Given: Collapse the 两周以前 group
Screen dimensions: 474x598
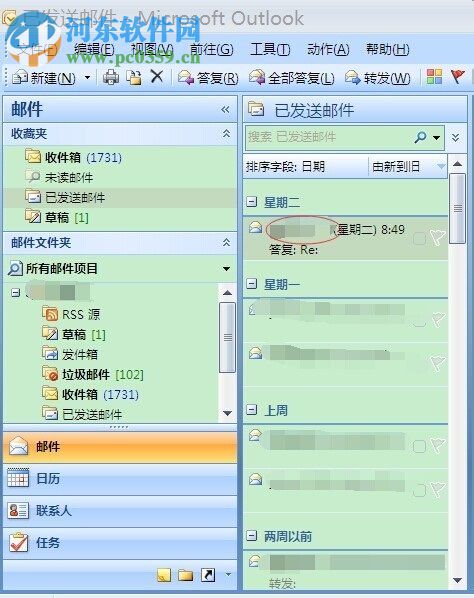Looking at the screenshot, I should pyautogui.click(x=252, y=536).
